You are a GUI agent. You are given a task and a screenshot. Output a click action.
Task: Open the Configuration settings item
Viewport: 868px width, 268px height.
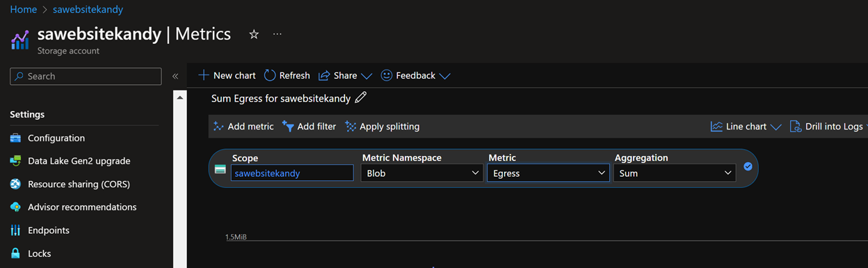click(56, 138)
